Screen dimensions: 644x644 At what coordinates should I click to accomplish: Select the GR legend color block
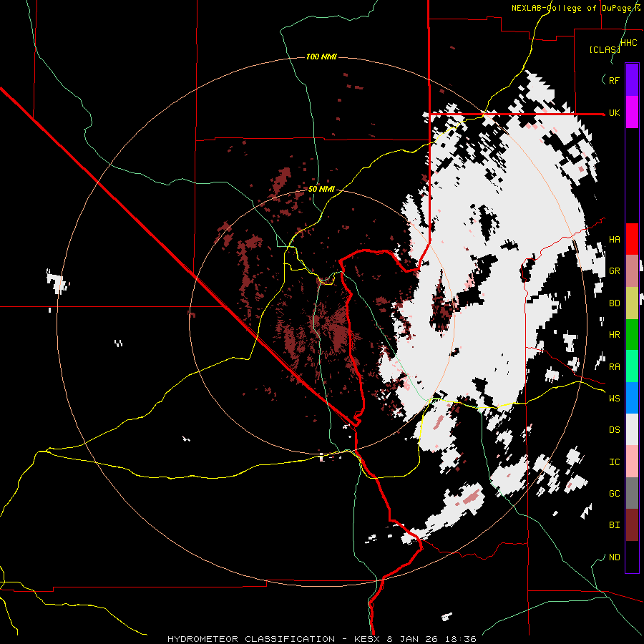pyautogui.click(x=632, y=270)
